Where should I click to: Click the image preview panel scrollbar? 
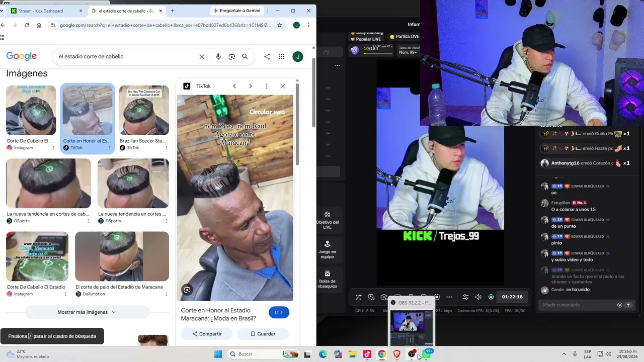[297, 124]
